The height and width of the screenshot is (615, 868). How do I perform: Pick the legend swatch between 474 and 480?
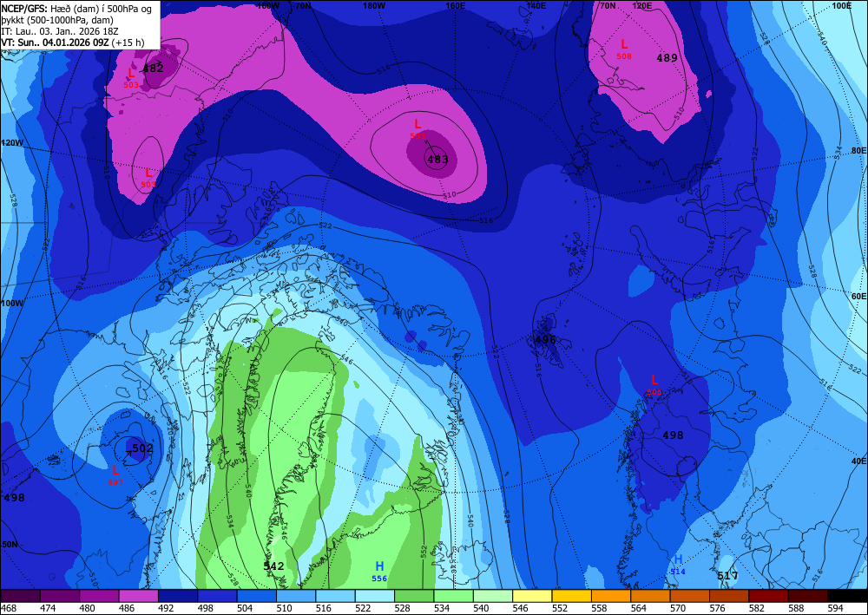[60, 596]
